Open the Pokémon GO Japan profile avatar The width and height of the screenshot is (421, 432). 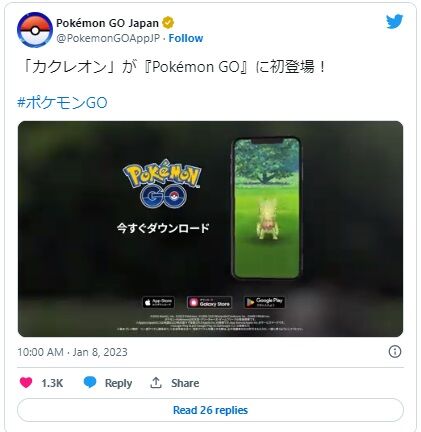point(35,30)
